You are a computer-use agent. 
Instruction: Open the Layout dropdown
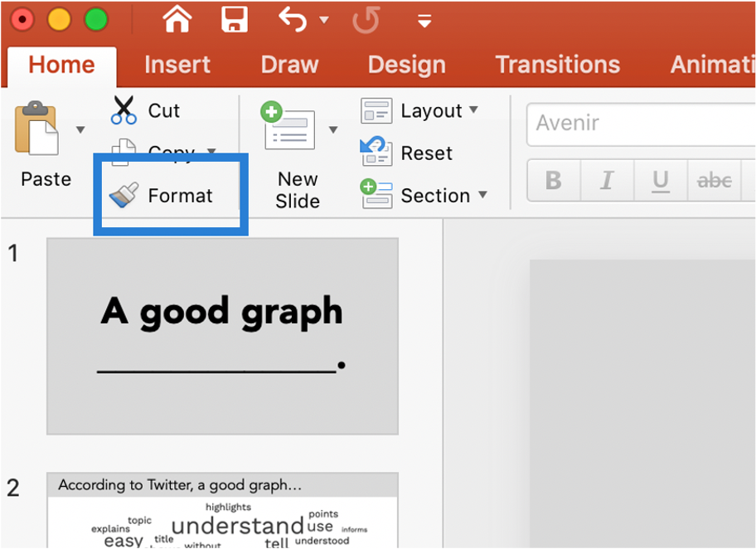point(473,110)
